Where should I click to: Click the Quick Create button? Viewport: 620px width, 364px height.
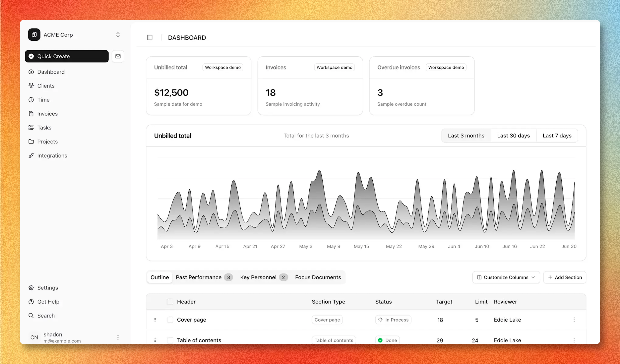point(67,56)
